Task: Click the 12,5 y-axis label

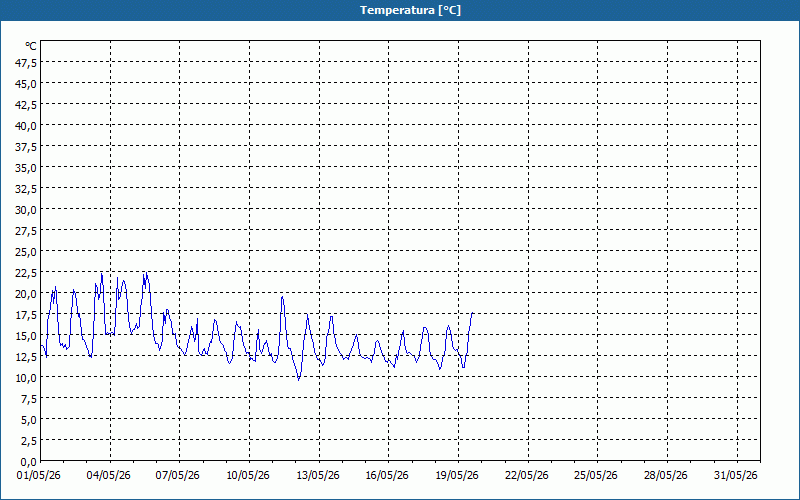Action: coord(27,357)
